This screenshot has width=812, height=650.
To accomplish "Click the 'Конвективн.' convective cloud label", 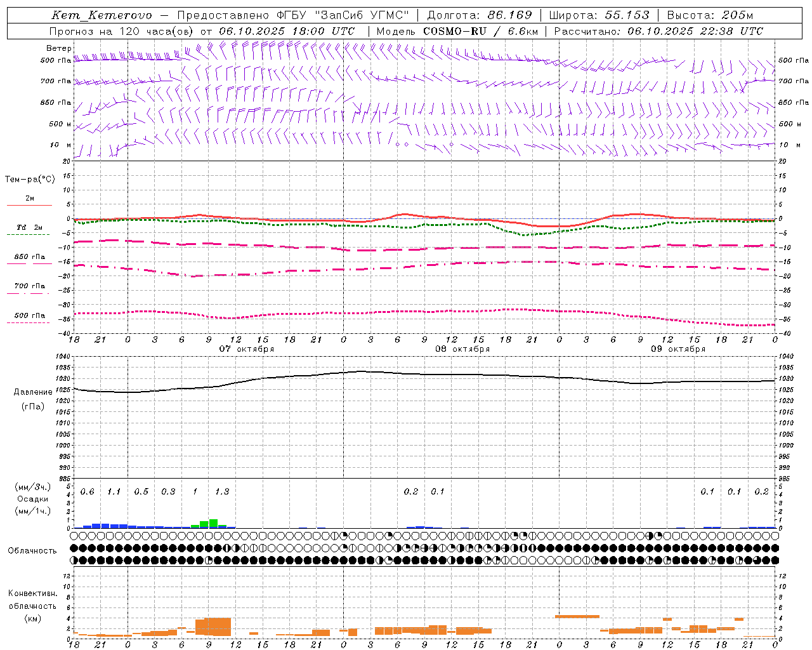I will click(33, 594).
